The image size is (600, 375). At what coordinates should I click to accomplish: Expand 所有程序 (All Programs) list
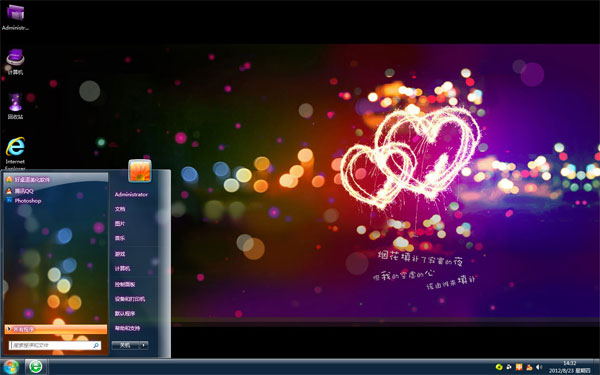(56, 329)
